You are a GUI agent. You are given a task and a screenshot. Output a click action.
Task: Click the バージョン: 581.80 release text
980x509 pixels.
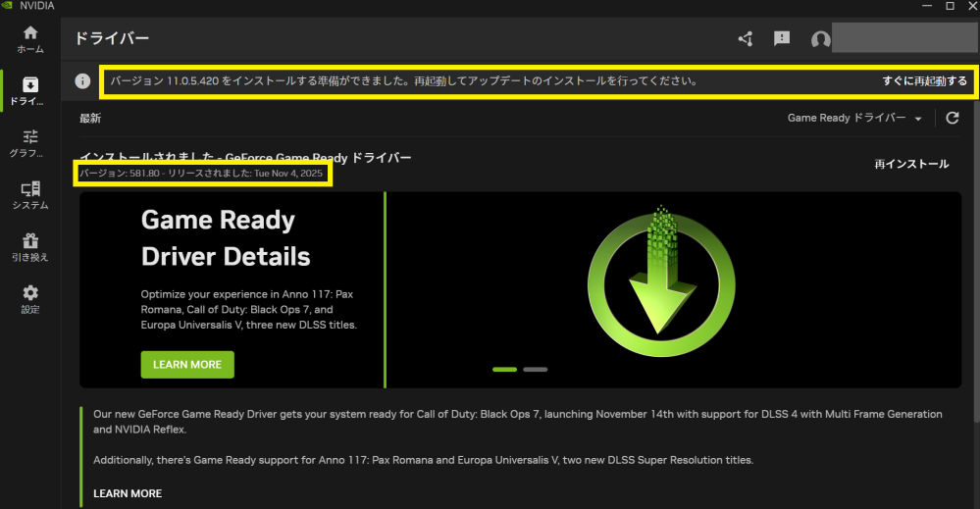point(201,173)
